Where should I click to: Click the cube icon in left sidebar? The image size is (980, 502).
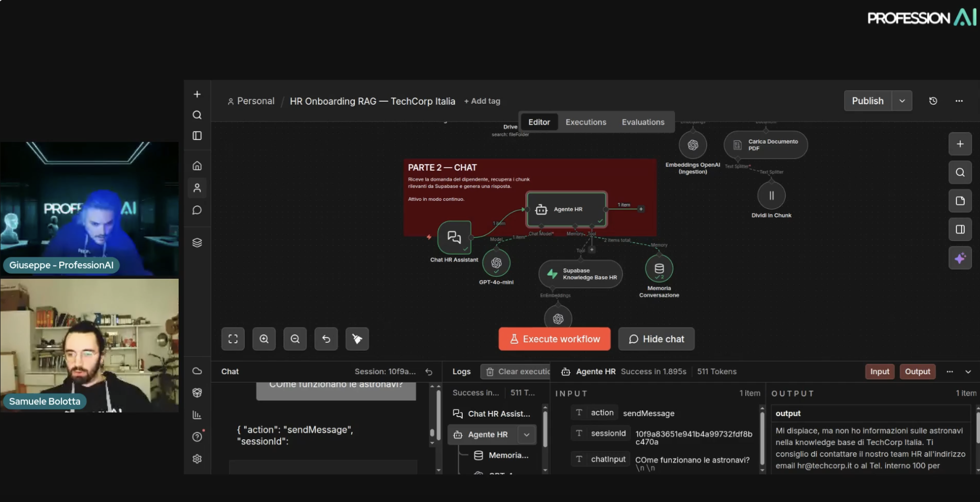197,392
